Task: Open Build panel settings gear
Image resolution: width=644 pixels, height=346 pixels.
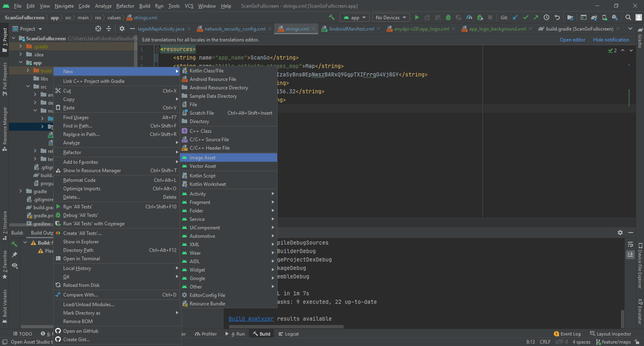Action: [620, 233]
